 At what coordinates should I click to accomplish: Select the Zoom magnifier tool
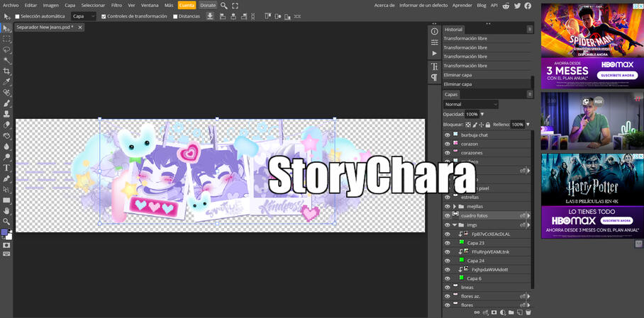pyautogui.click(x=7, y=221)
